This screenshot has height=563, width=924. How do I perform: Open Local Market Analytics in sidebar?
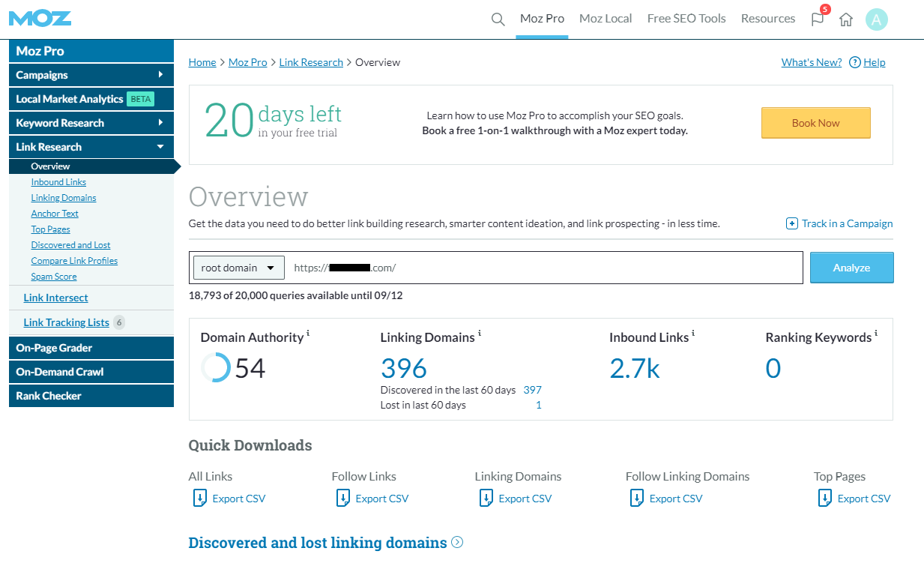click(91, 99)
